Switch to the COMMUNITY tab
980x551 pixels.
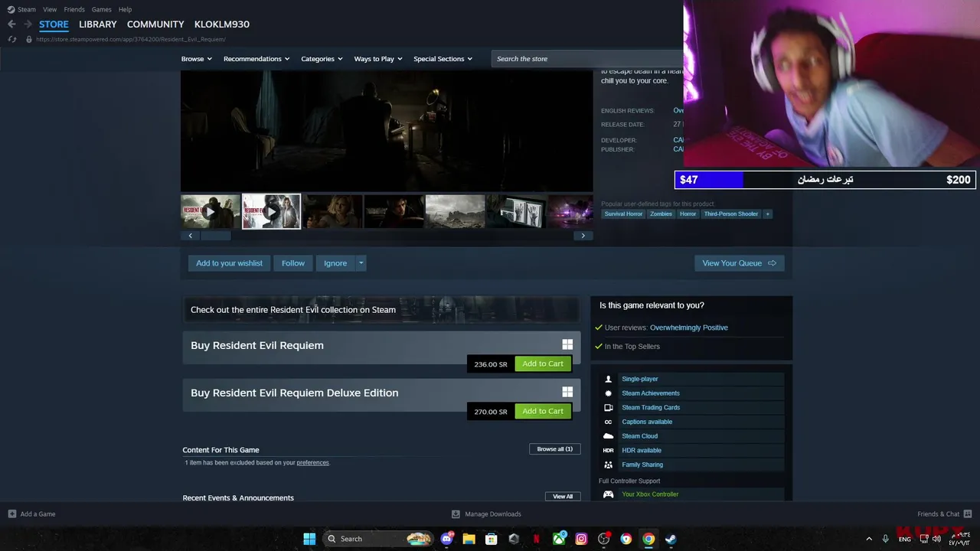click(x=155, y=24)
